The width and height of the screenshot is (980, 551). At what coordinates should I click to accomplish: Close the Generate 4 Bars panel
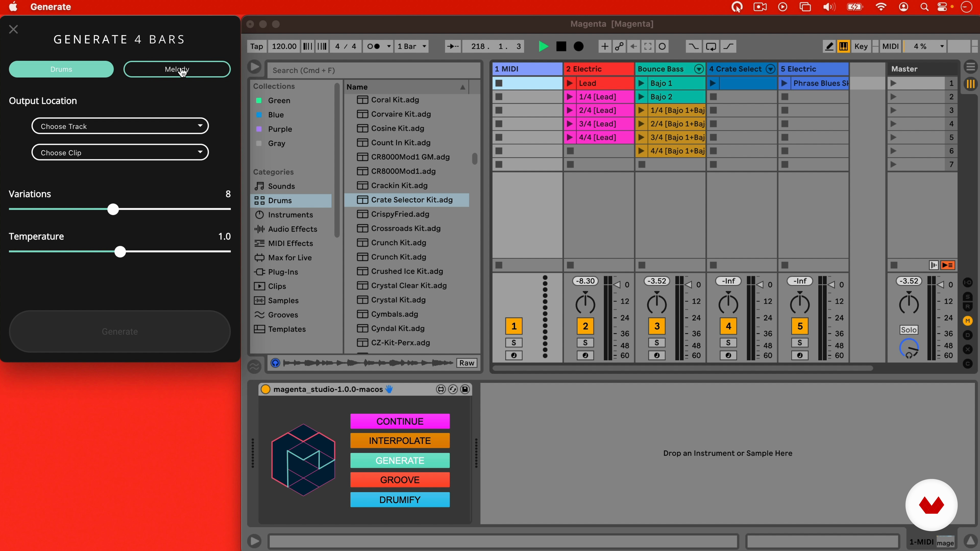[13, 29]
